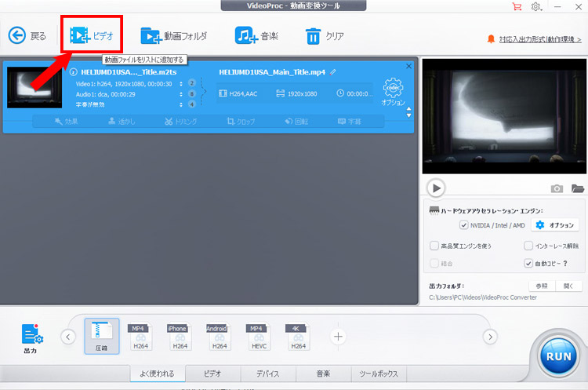
Task: Open the supported formats link 対応入出力形式
Action: (540, 39)
